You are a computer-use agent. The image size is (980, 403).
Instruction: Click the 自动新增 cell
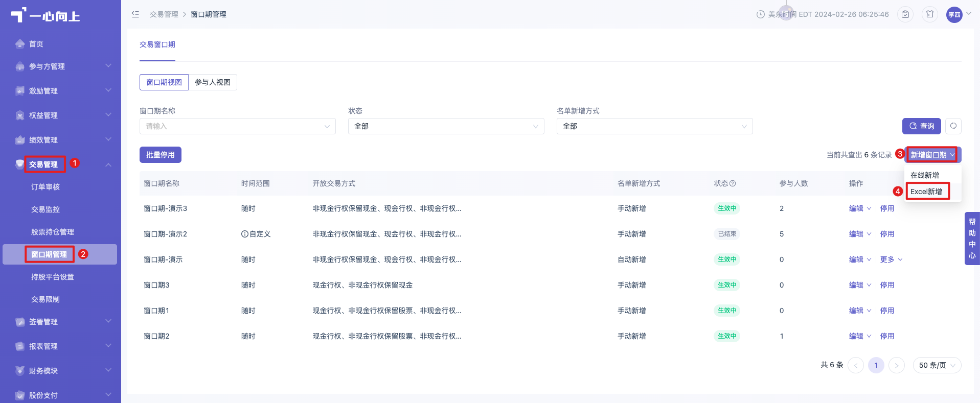click(632, 259)
